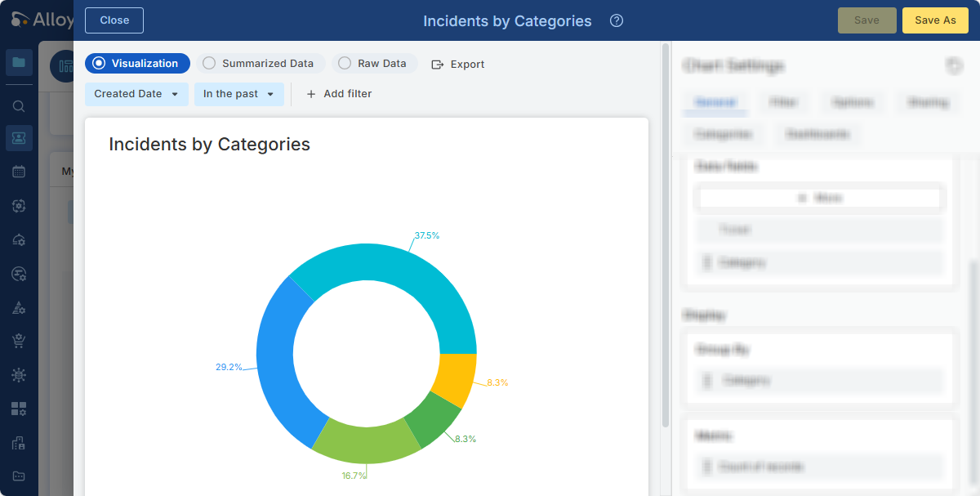Click Add filter plus button

coord(311,94)
